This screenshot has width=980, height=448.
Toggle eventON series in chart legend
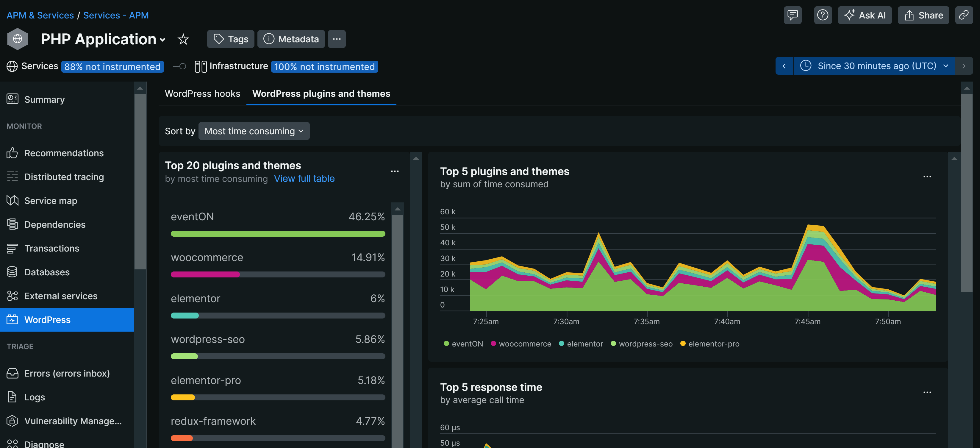click(463, 344)
